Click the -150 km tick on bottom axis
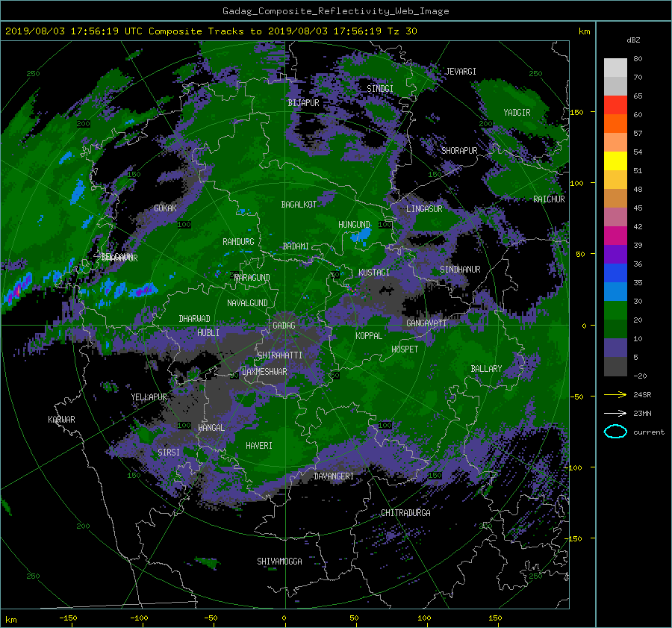 pos(68,618)
